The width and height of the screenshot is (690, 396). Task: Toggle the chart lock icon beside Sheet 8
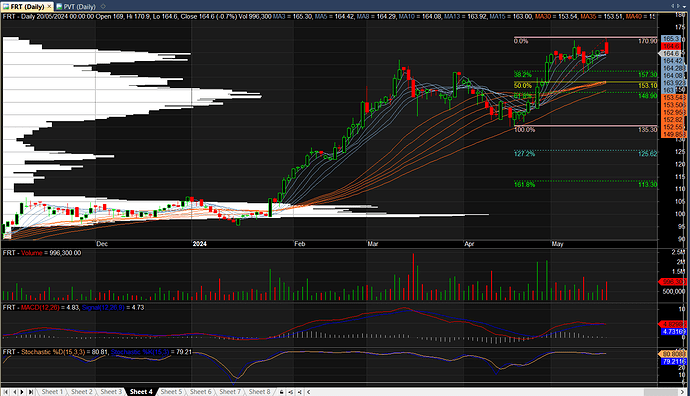pyautogui.click(x=281, y=392)
